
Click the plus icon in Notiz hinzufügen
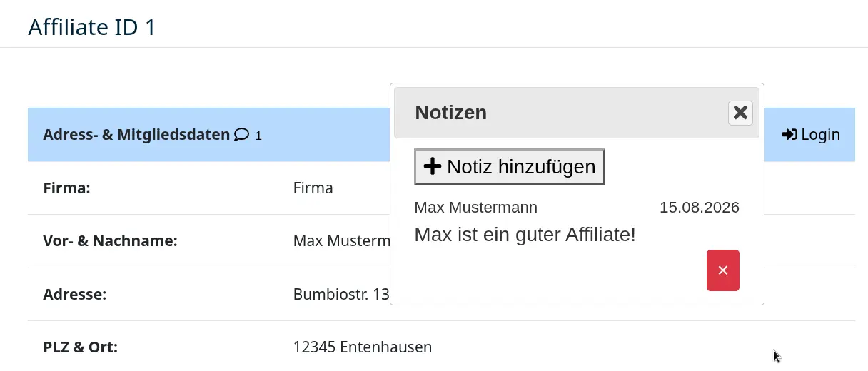point(433,166)
